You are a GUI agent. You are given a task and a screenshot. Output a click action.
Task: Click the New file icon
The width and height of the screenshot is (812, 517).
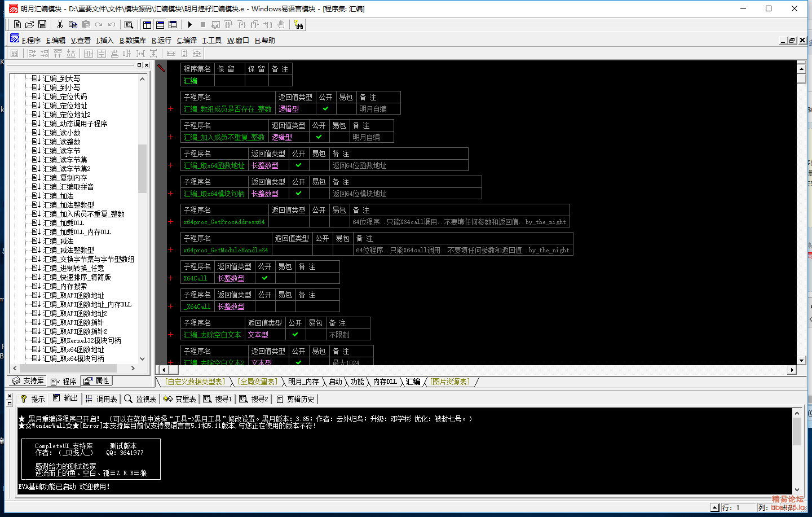[x=17, y=24]
